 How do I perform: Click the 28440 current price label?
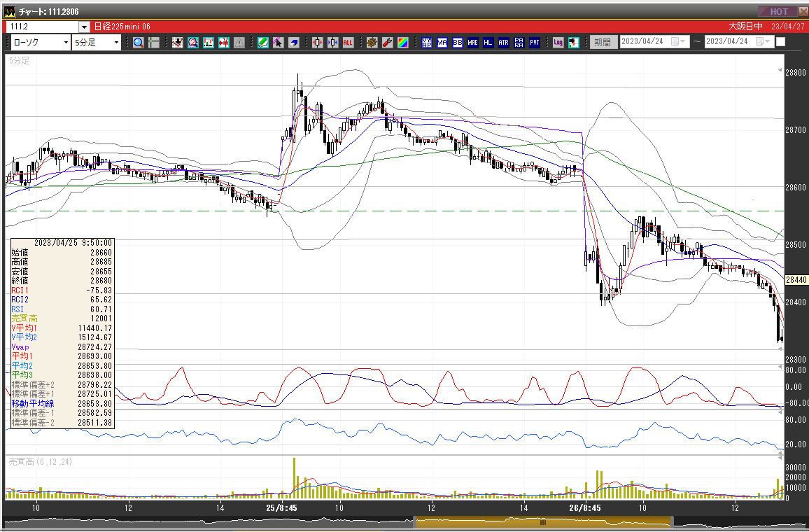tap(796, 280)
